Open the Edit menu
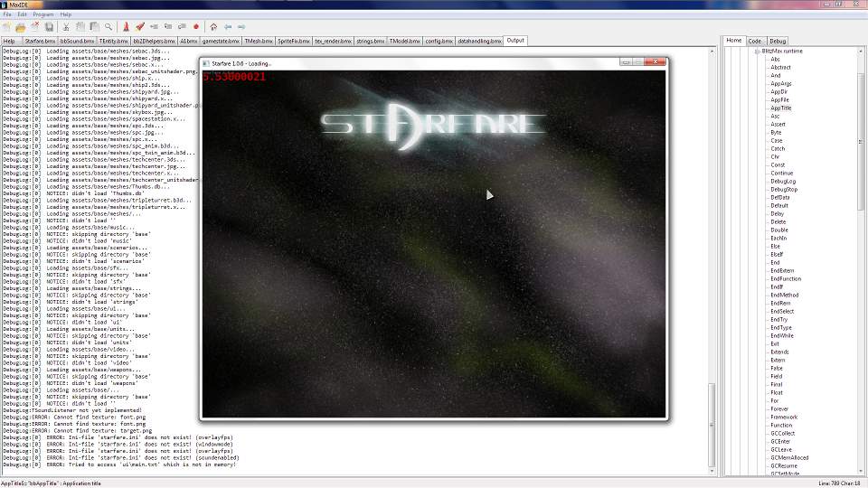This screenshot has width=868, height=488. pos(22,15)
